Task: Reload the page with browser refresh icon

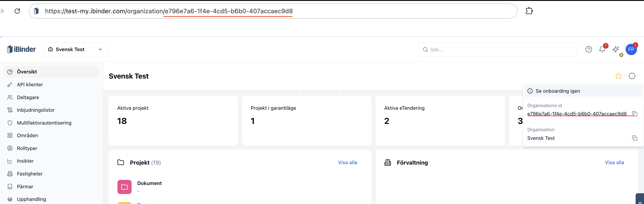Action: point(17,11)
